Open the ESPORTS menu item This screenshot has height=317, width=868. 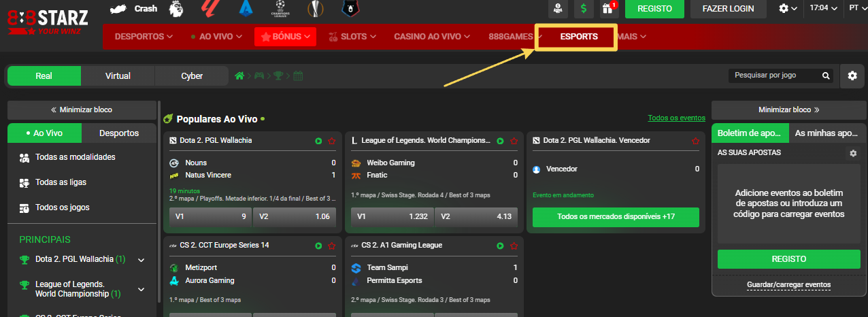[578, 37]
